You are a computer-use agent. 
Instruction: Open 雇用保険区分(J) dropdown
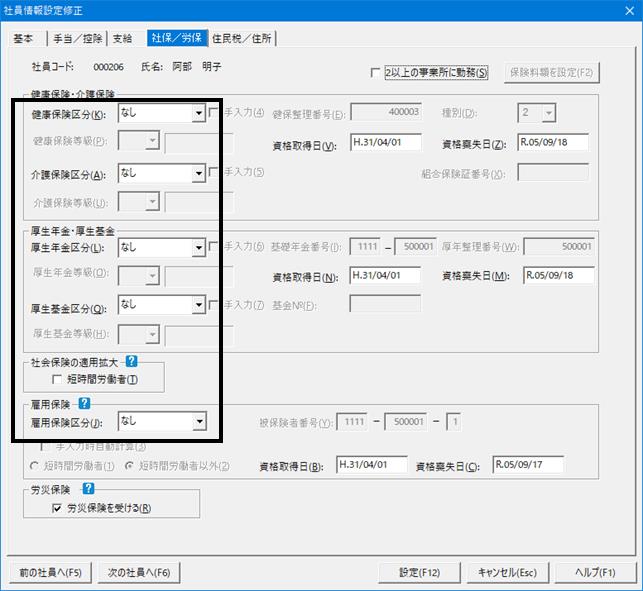(199, 421)
